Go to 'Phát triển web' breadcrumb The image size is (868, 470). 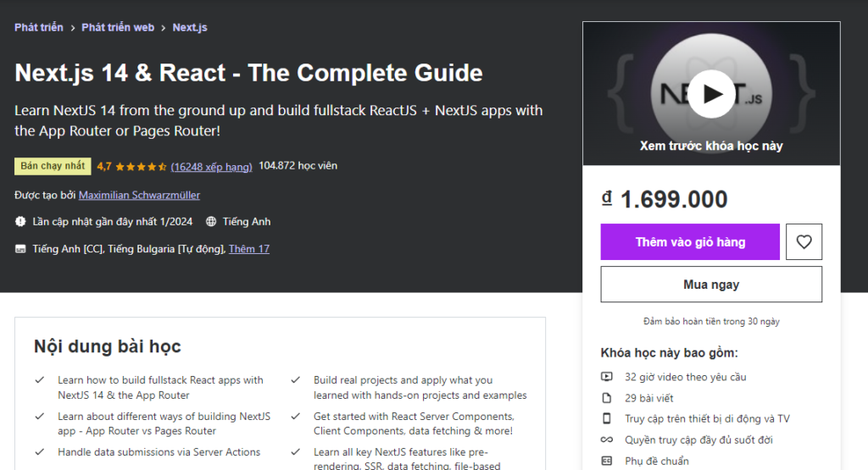coord(118,28)
